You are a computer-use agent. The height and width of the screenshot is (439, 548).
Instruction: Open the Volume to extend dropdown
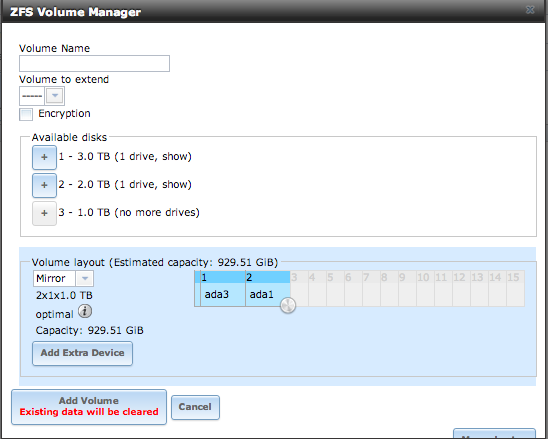[x=55, y=96]
